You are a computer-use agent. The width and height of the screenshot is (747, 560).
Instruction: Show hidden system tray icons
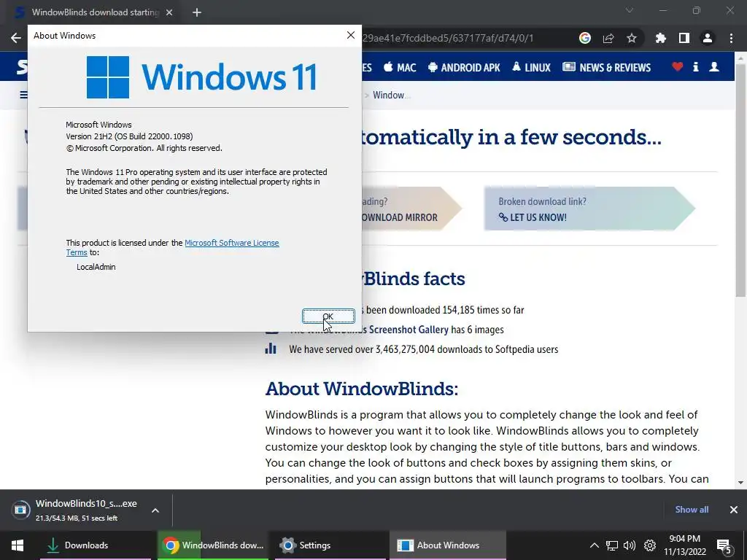594,545
